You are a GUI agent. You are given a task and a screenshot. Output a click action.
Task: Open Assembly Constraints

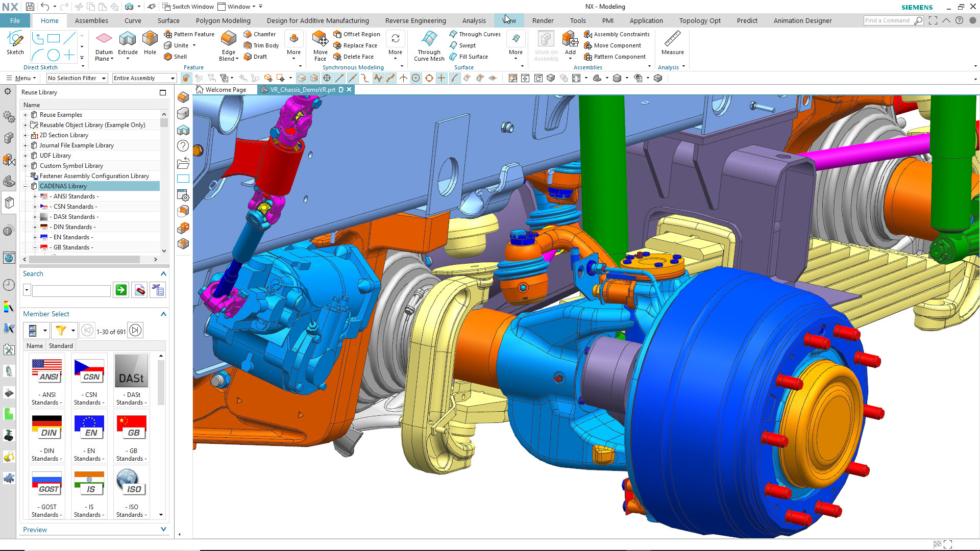(617, 34)
